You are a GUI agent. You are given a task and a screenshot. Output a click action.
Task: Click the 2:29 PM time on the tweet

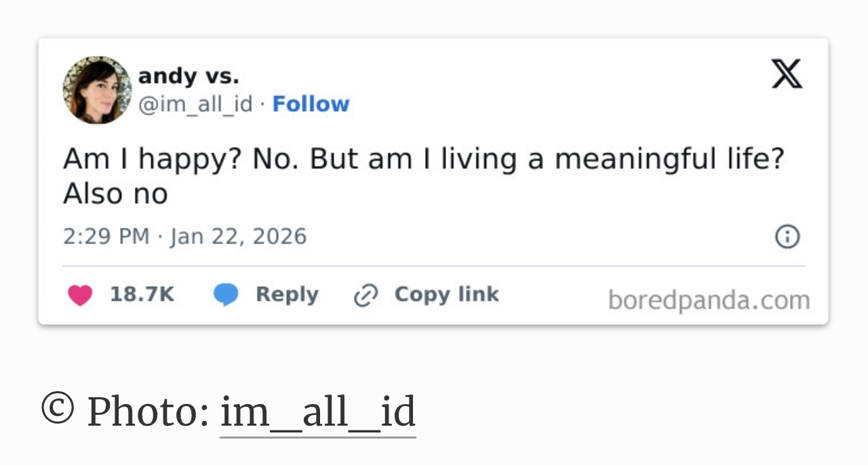106,237
